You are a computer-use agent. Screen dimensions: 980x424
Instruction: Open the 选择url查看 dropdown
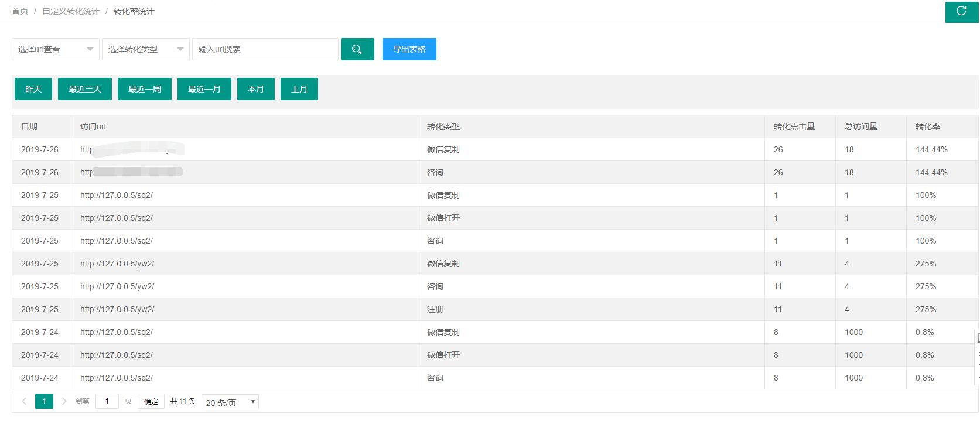[x=56, y=49]
